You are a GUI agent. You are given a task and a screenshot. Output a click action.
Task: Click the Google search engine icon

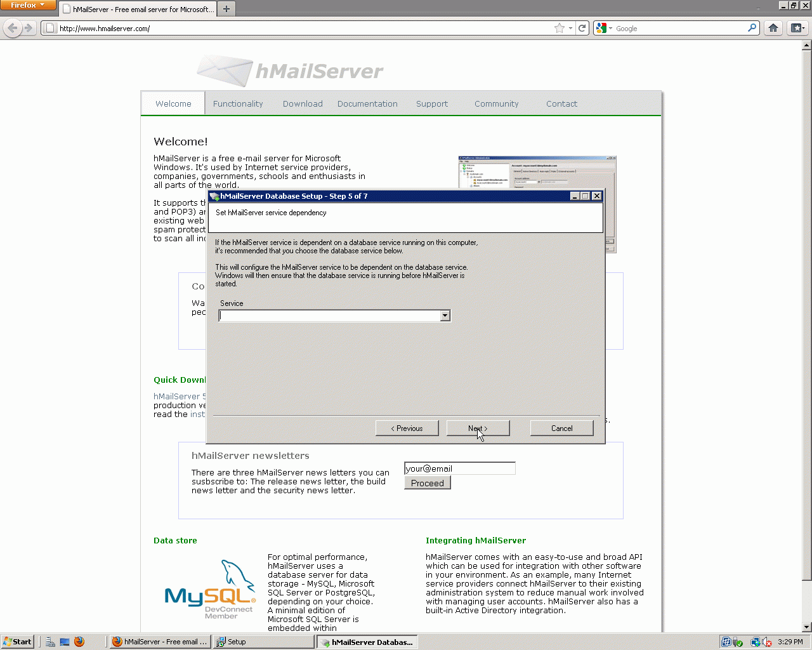click(x=601, y=28)
